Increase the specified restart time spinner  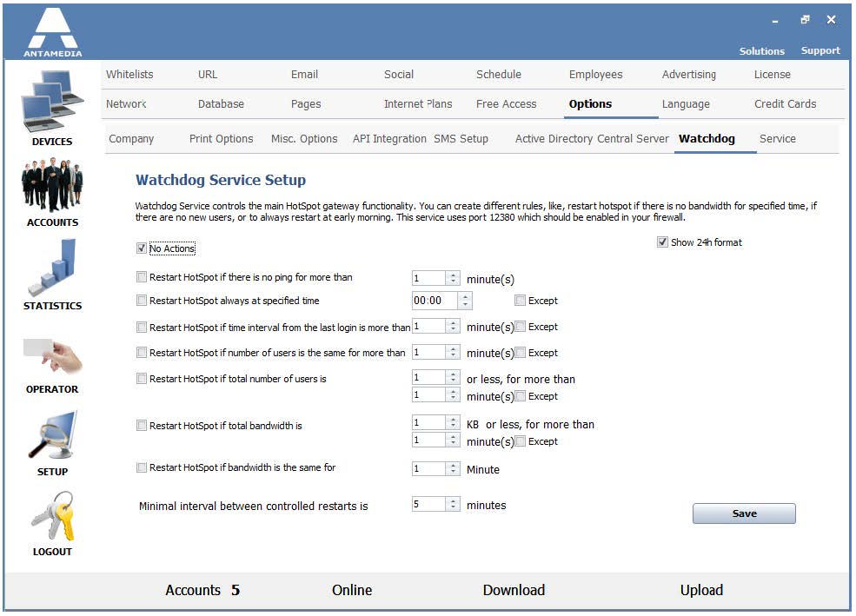click(x=465, y=297)
